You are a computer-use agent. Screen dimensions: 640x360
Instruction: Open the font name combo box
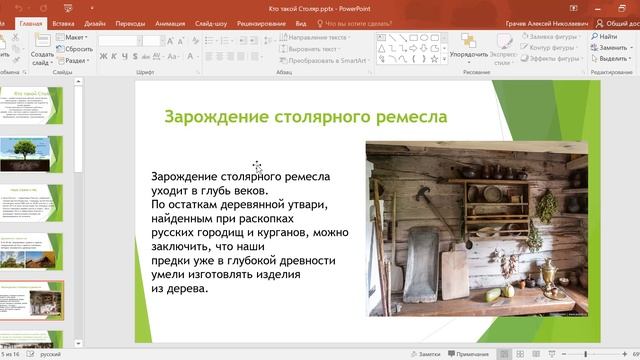[120, 40]
